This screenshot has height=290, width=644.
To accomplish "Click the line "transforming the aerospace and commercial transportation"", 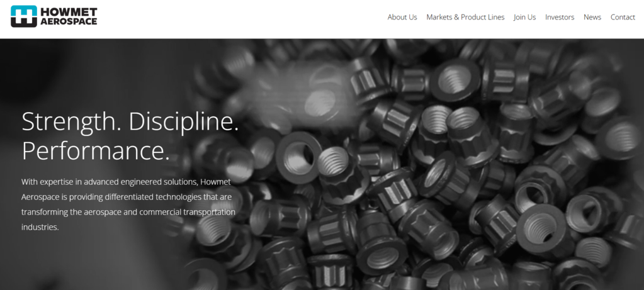I will [128, 212].
